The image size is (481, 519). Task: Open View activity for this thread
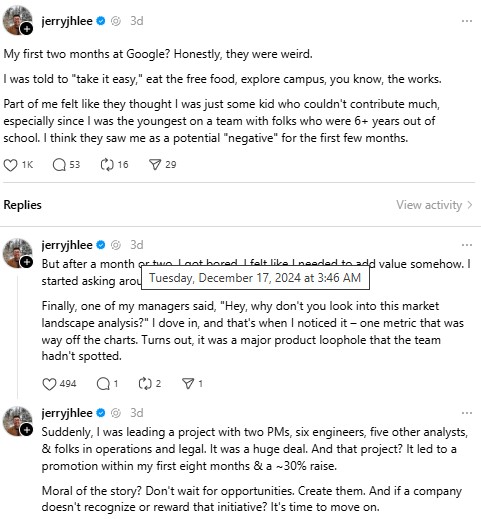pyautogui.click(x=434, y=205)
